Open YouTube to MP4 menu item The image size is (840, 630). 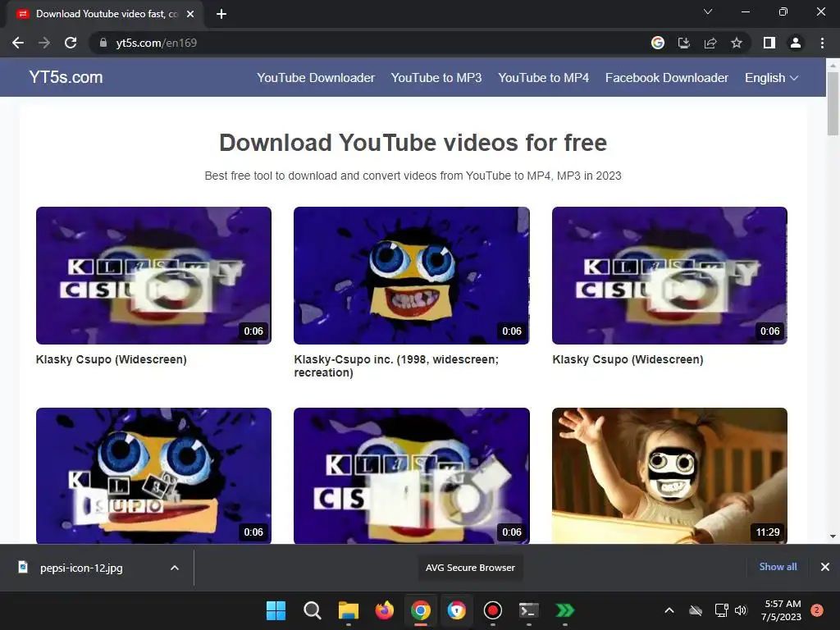click(x=543, y=78)
